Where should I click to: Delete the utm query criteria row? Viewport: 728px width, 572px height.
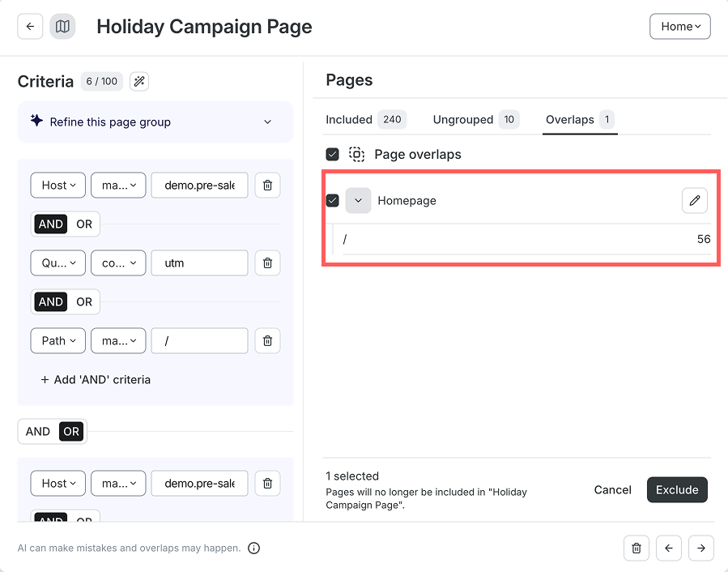pos(267,263)
